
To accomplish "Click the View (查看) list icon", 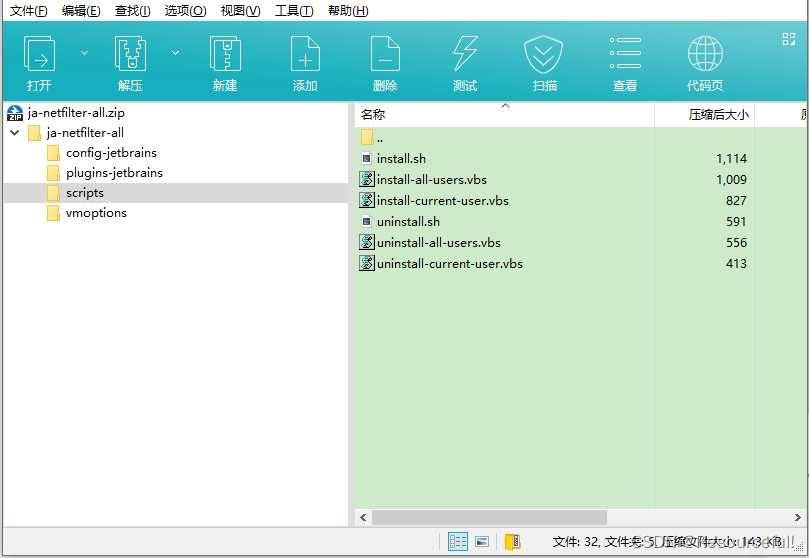I will [x=625, y=53].
